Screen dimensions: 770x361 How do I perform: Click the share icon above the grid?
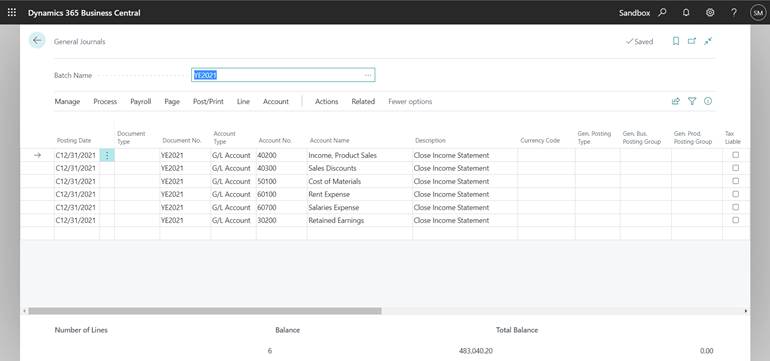coord(676,101)
